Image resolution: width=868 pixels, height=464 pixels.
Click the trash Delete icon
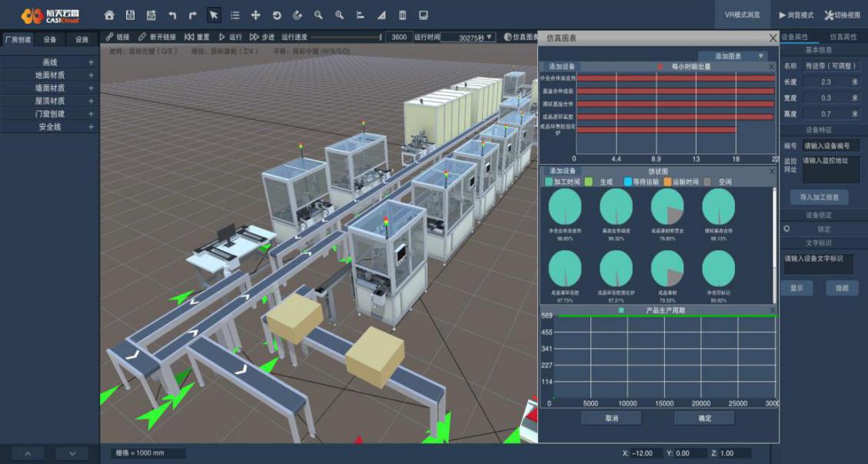click(x=402, y=15)
